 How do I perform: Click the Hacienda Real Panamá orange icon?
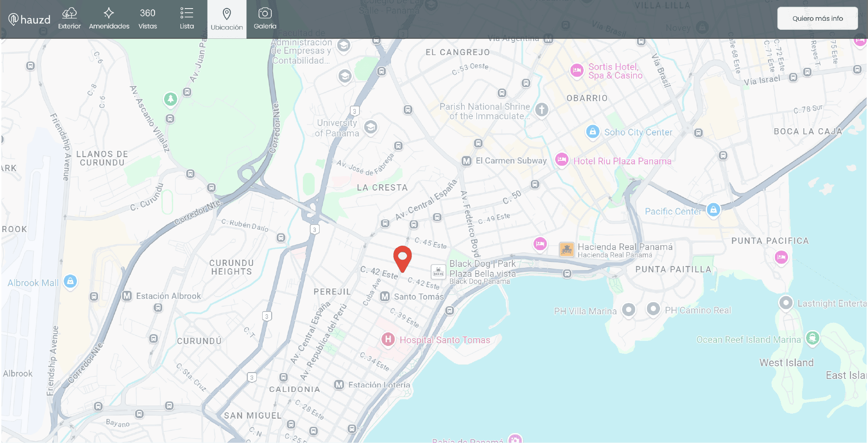[566, 249]
